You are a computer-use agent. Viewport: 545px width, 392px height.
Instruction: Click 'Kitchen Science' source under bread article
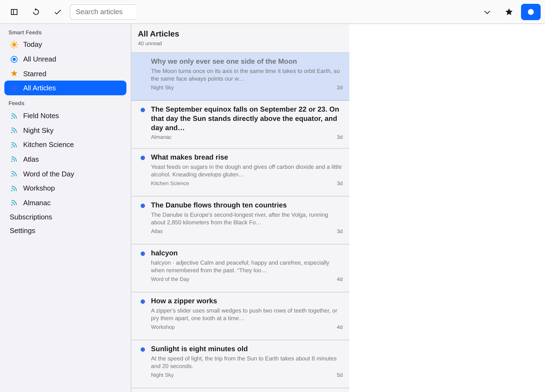pyautogui.click(x=170, y=183)
